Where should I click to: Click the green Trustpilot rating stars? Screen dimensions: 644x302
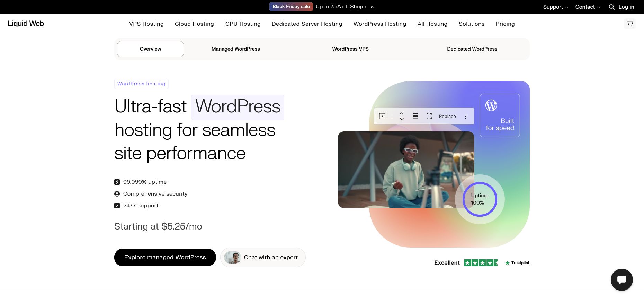(481, 263)
